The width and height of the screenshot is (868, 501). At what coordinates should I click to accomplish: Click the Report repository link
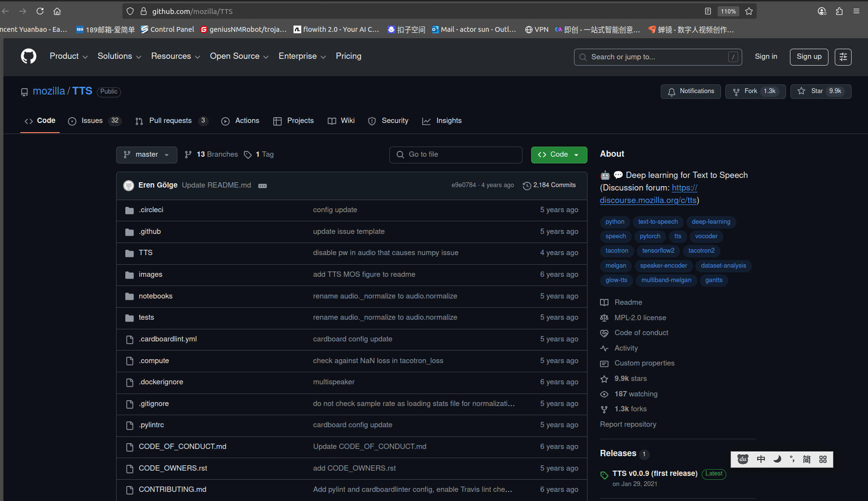click(628, 424)
